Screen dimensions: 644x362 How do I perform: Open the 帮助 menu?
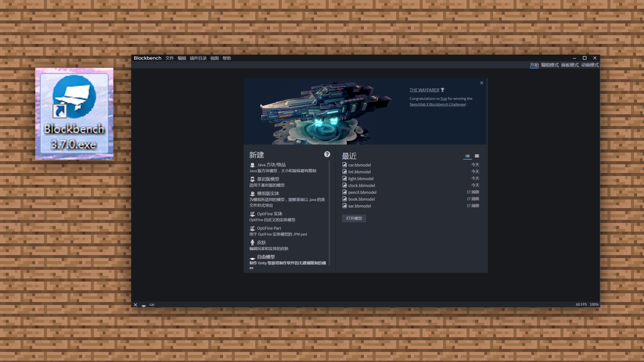(x=227, y=58)
